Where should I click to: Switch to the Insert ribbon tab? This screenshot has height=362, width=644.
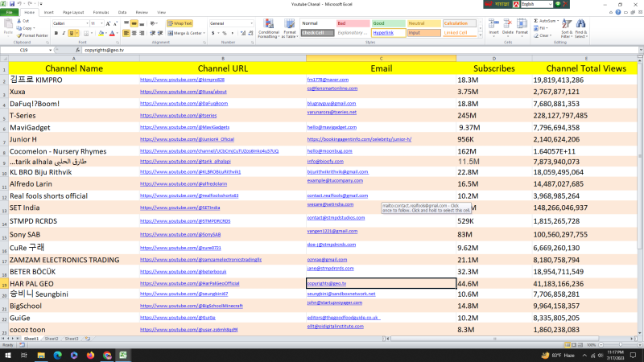point(48,12)
